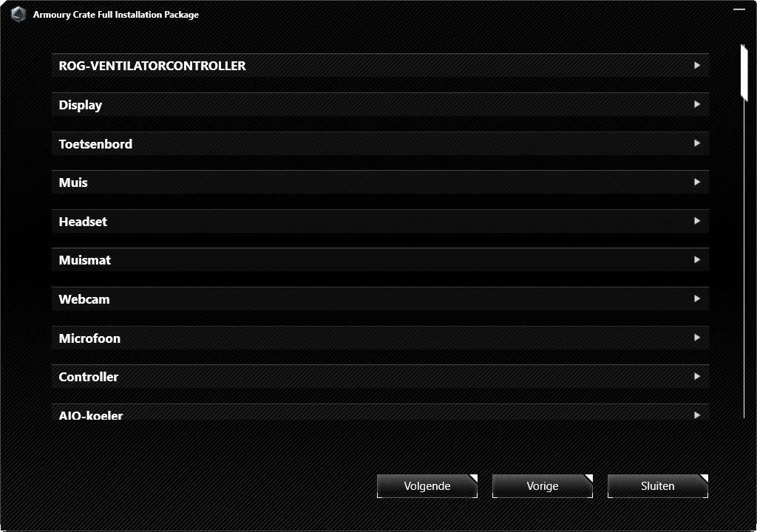757x532 pixels.
Task: Click the Armoury Crate logo icon
Action: tap(18, 14)
